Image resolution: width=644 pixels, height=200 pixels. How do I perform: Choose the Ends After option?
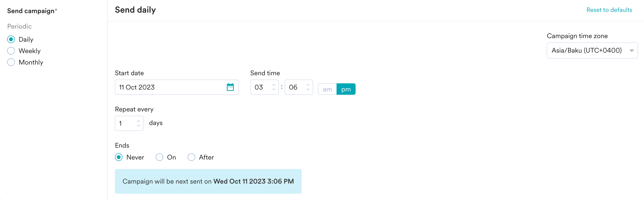coord(191,157)
